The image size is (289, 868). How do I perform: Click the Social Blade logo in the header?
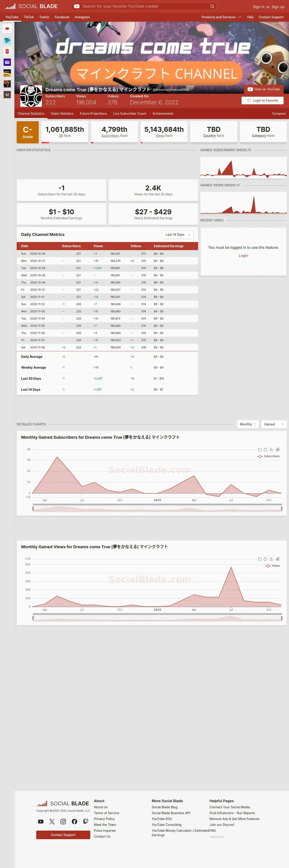pos(31,6)
